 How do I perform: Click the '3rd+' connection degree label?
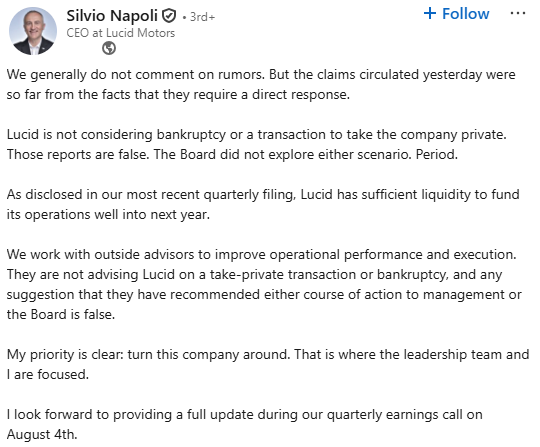click(202, 17)
